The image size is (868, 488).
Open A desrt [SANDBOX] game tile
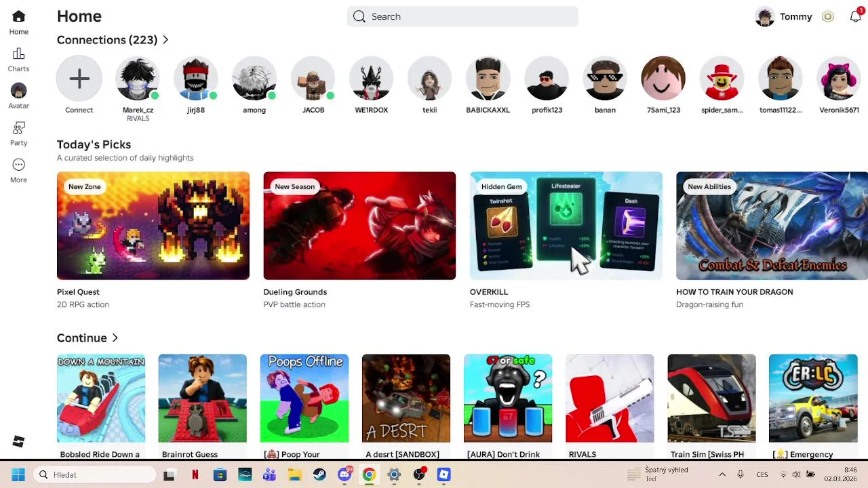pos(406,398)
